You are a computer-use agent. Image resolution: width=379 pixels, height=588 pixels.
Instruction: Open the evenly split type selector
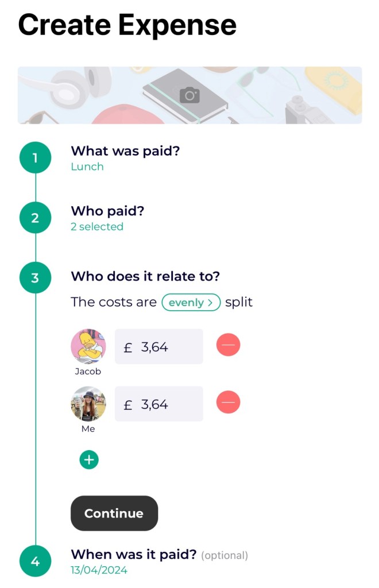tap(191, 302)
